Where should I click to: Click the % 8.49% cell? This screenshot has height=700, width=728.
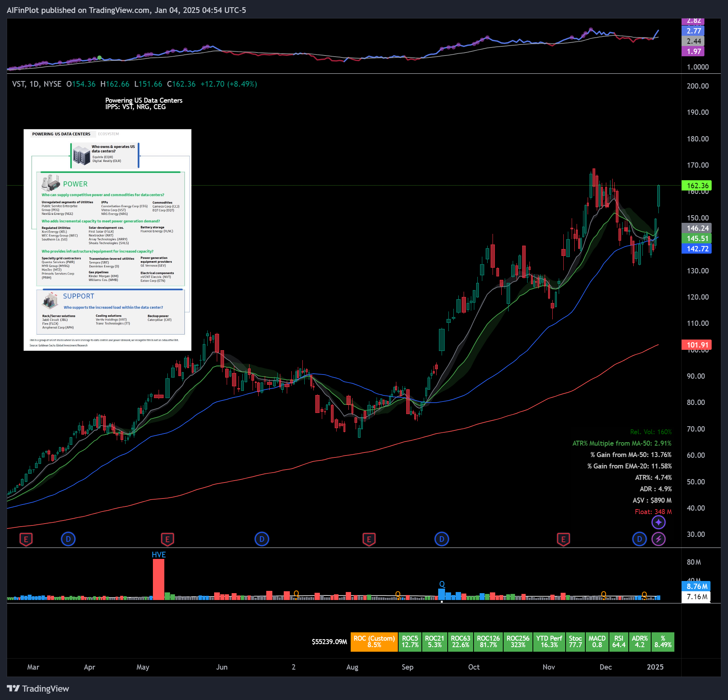click(663, 642)
